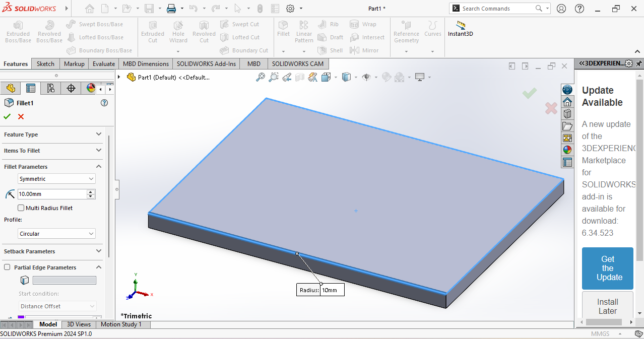Save the part with floppy icon
This screenshot has width=644, height=339.
[x=149, y=9]
